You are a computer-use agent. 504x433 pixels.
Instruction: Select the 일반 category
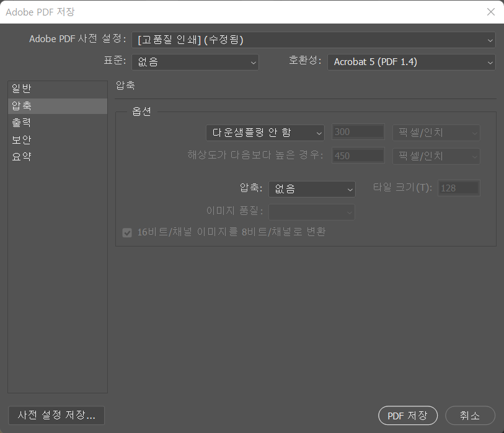click(x=58, y=89)
